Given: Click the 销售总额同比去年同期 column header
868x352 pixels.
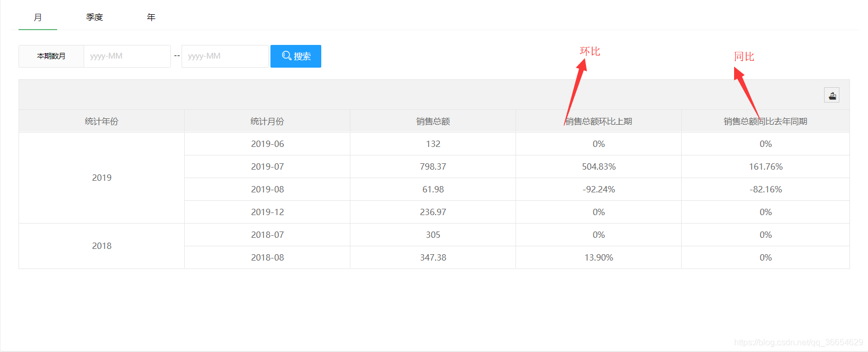Looking at the screenshot, I should [765, 122].
